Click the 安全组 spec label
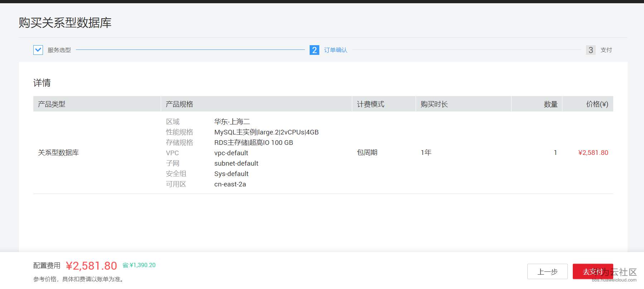This screenshot has width=644, height=289. [x=176, y=174]
